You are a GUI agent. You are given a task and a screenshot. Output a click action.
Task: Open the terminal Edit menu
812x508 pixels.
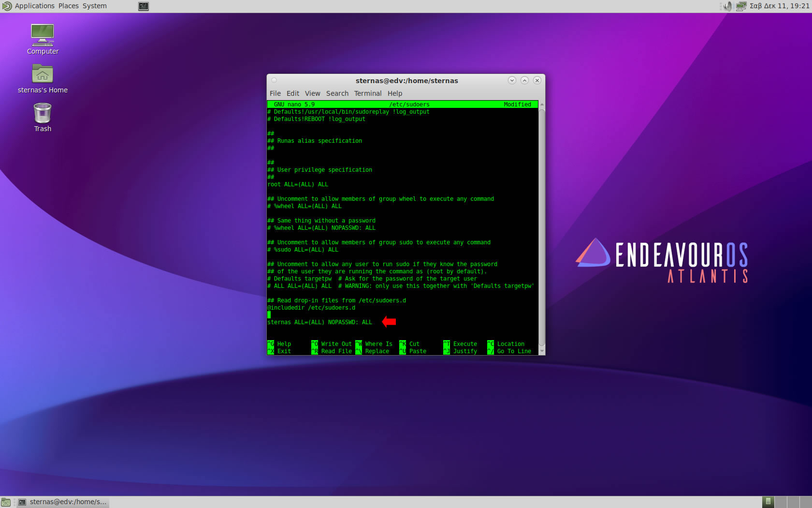(x=292, y=93)
